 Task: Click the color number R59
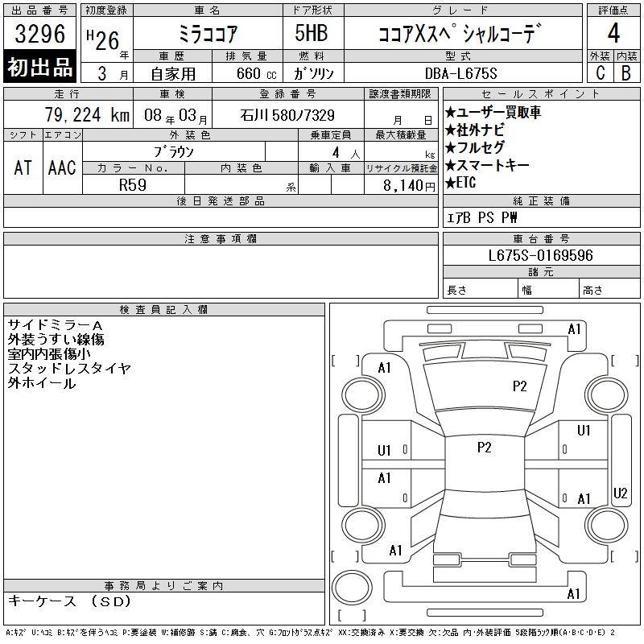[132, 185]
